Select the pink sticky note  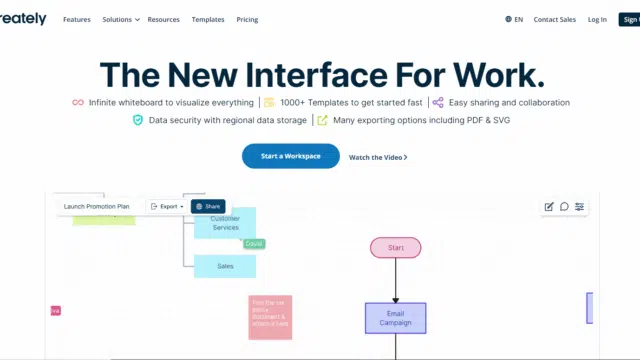pos(270,317)
